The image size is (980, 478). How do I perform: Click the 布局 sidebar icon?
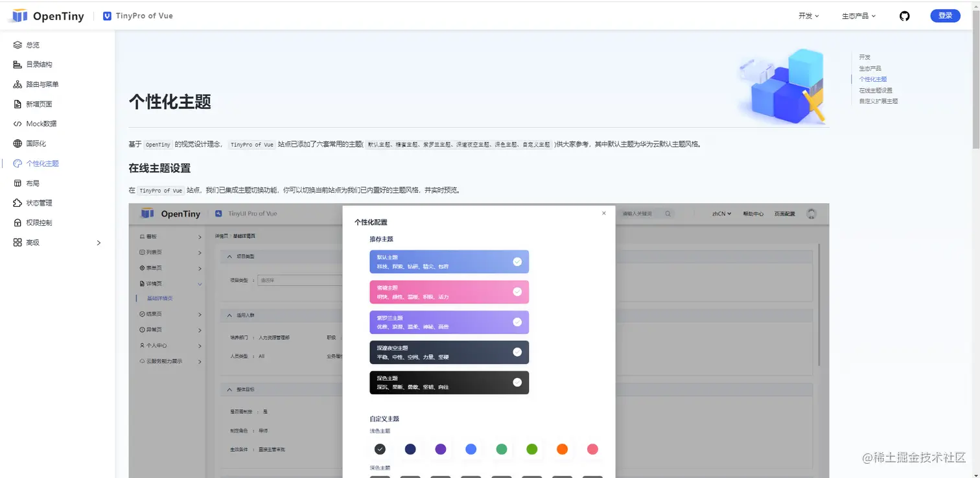click(17, 183)
